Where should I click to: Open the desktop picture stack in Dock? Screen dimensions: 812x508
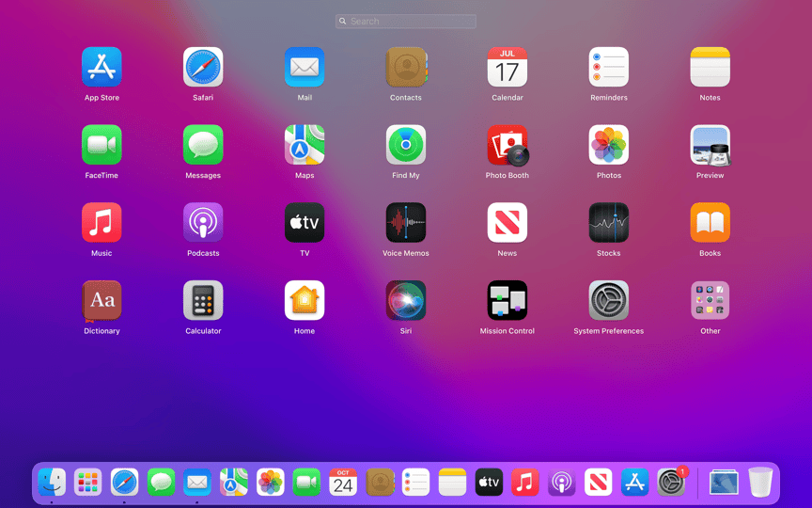click(x=724, y=483)
